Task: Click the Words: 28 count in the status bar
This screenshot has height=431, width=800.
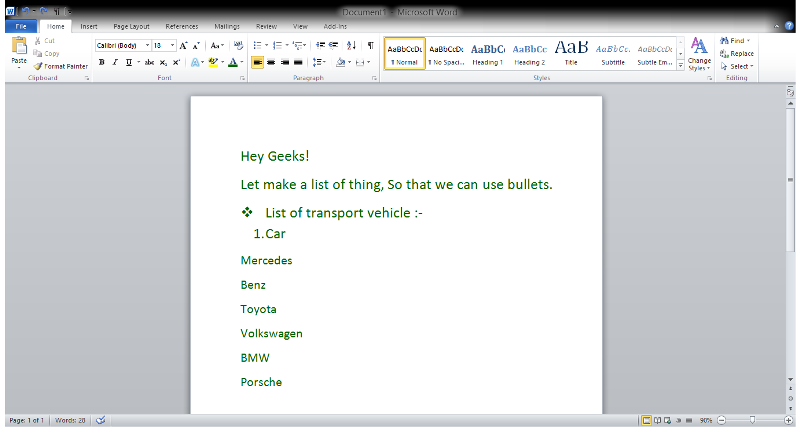Action: click(70, 420)
